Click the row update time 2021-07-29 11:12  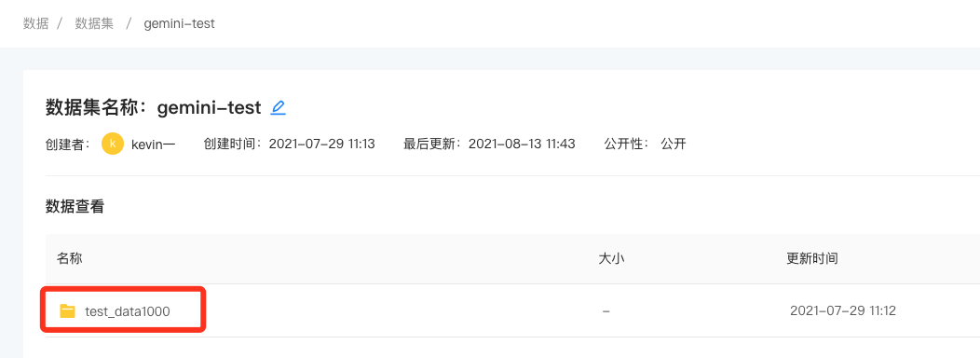coord(843,311)
